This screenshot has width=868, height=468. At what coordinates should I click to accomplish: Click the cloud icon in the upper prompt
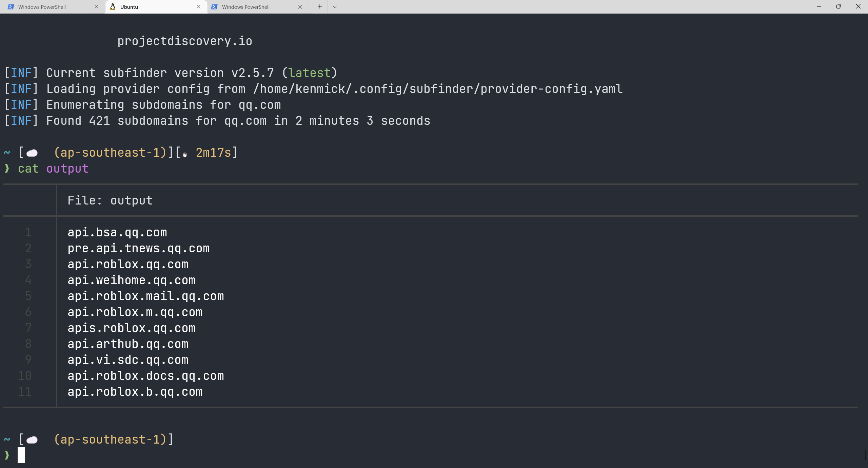click(32, 153)
